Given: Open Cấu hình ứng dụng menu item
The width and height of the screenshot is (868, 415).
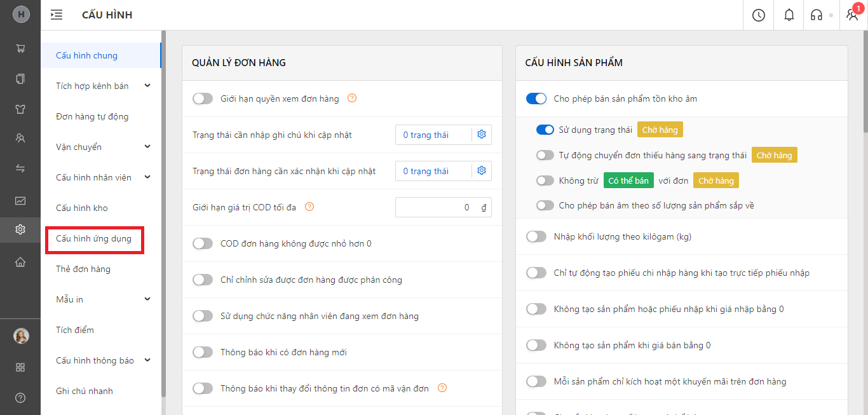Looking at the screenshot, I should tap(93, 239).
